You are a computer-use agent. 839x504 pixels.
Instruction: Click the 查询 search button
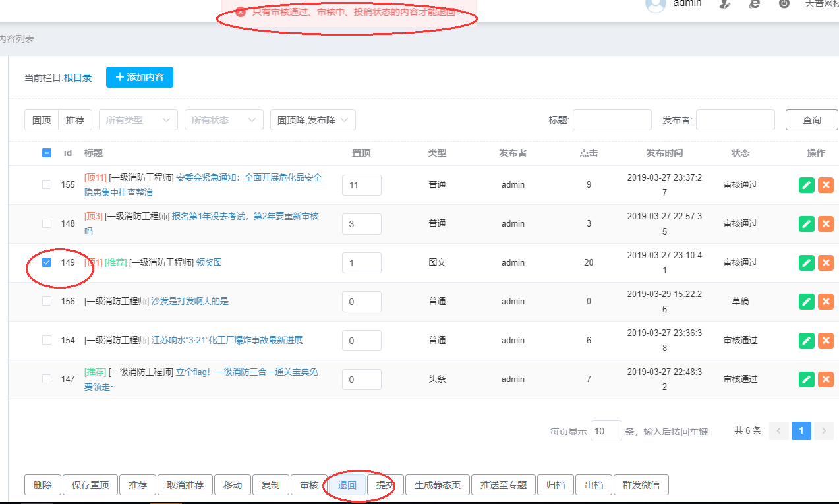point(811,120)
